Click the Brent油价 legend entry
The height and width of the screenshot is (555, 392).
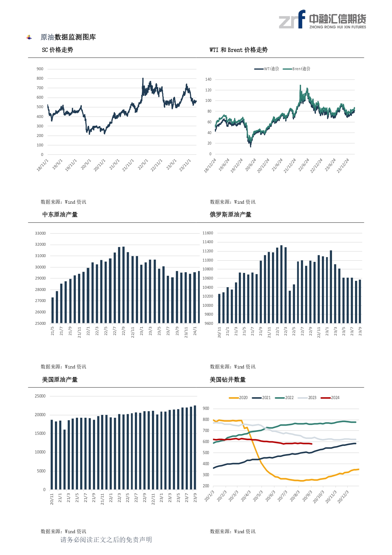(297, 69)
